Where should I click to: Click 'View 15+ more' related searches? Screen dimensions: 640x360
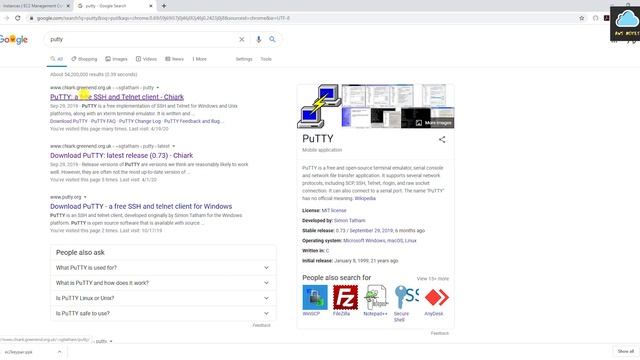[x=433, y=279]
